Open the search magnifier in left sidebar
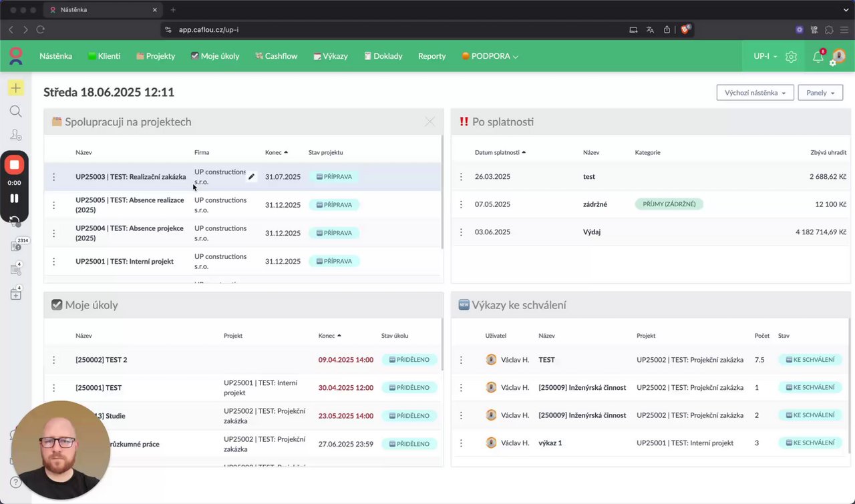This screenshot has width=855, height=504. [x=15, y=111]
